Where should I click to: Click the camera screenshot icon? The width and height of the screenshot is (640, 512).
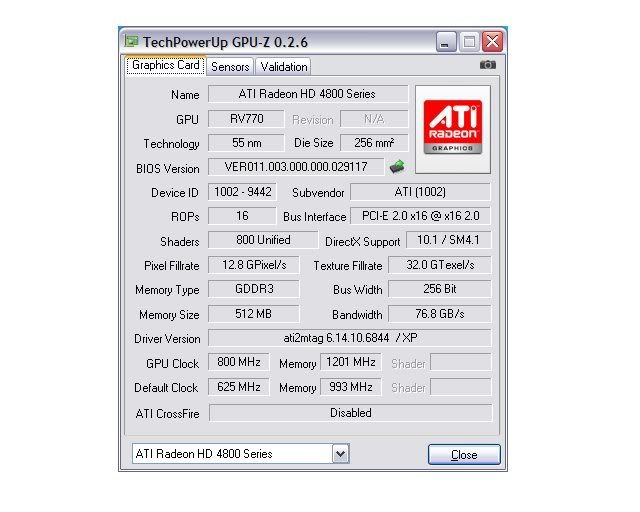pyautogui.click(x=487, y=65)
